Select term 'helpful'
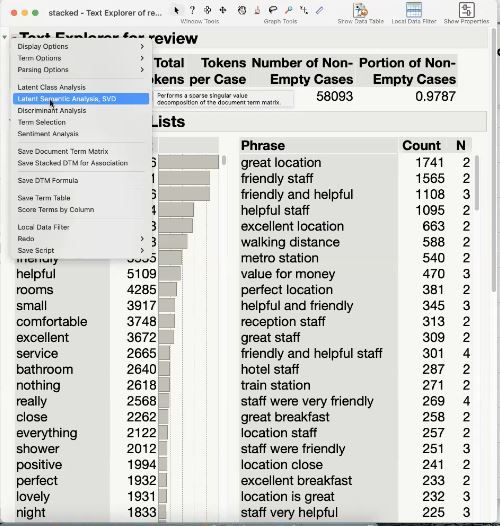 point(36,274)
